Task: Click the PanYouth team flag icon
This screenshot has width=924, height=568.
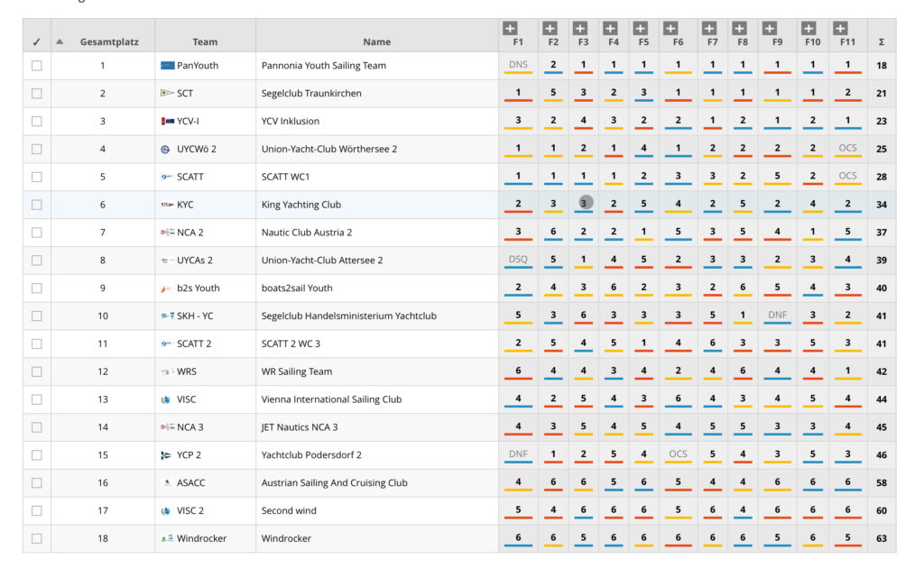Action: [167, 65]
